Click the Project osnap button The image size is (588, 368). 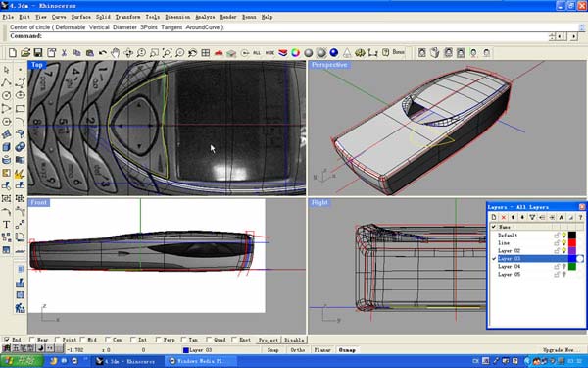[x=269, y=340]
